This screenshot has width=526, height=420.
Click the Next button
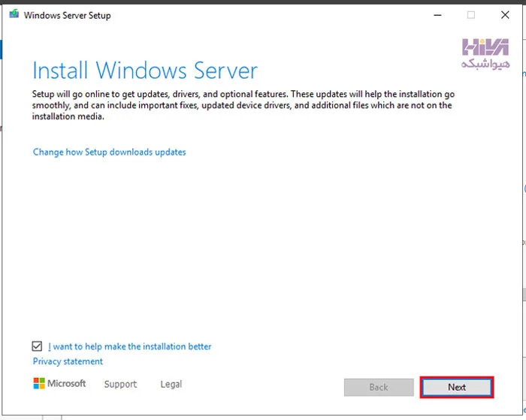pos(457,388)
